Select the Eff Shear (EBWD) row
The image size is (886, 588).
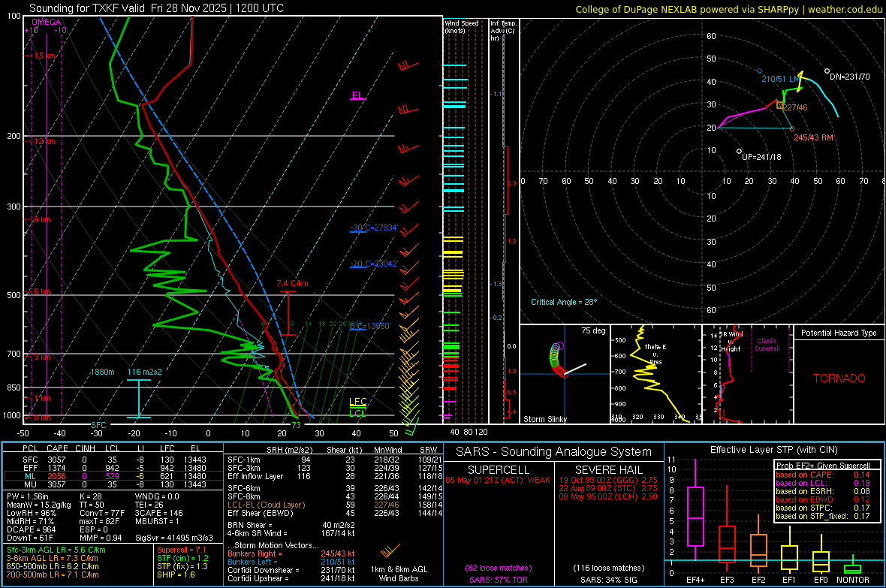pos(335,514)
